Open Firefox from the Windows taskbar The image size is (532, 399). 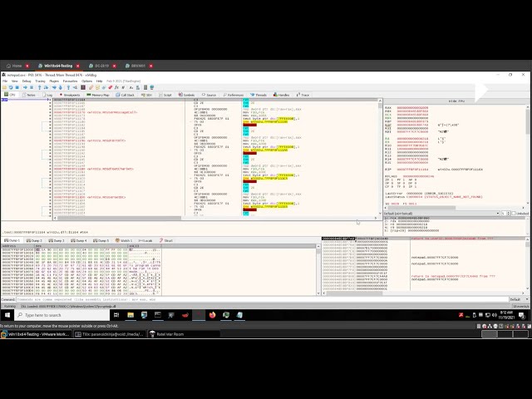213,315
